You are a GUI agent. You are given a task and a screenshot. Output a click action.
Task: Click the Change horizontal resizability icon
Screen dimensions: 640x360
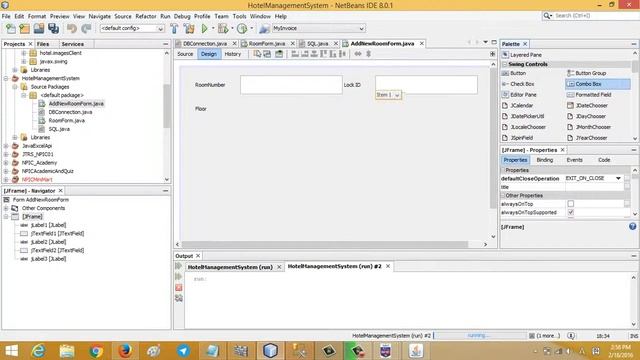pos(358,54)
